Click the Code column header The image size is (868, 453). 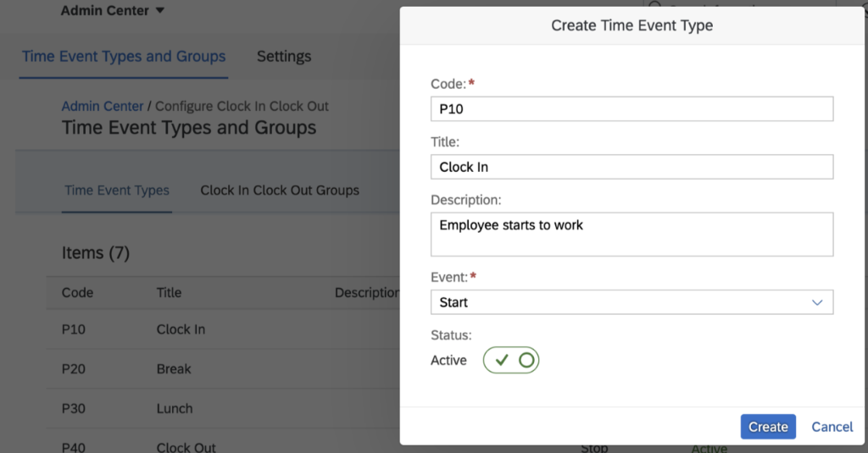click(77, 293)
